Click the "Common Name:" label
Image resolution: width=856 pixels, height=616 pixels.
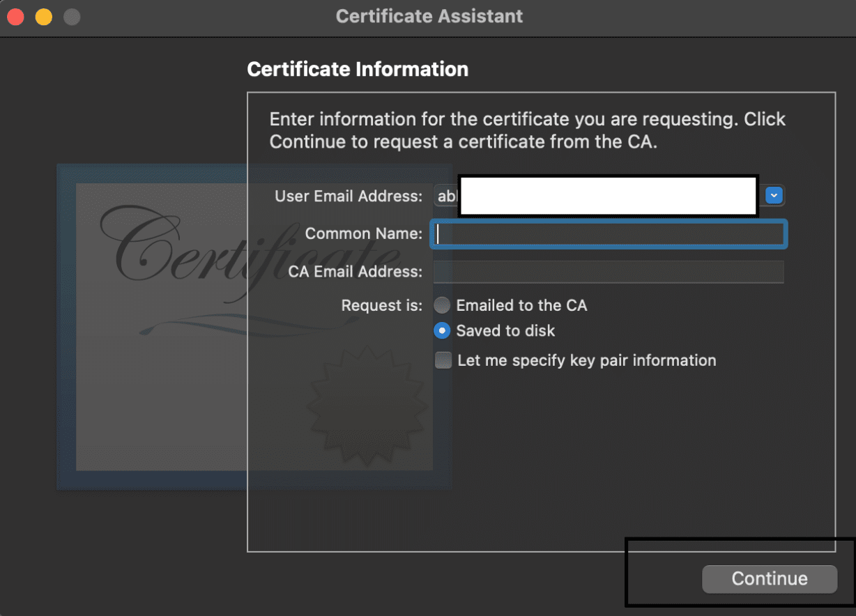(363, 234)
